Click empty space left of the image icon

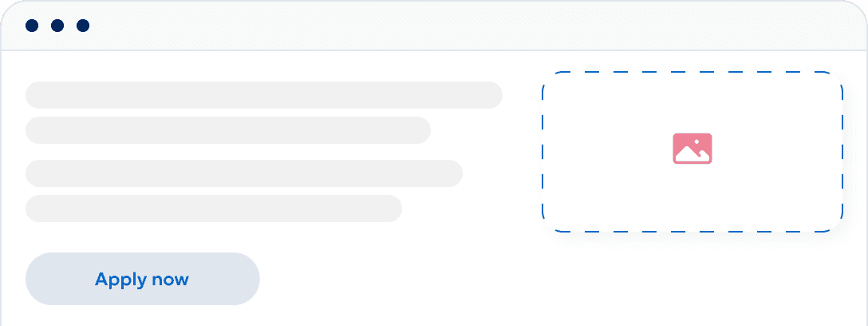pos(606,150)
